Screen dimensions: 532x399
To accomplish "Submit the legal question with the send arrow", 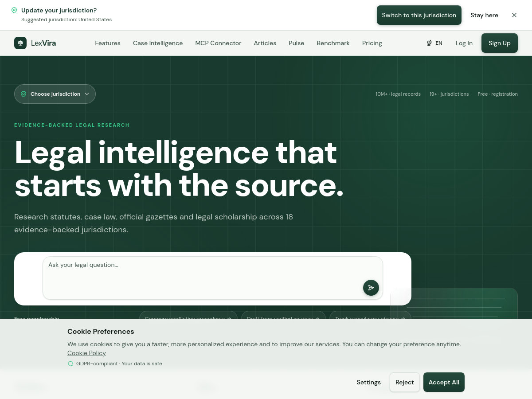I will tap(371, 288).
